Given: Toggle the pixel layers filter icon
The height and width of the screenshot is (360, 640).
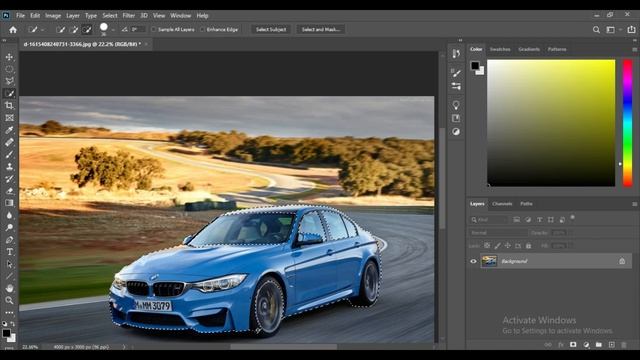Looking at the screenshot, I should (516, 220).
